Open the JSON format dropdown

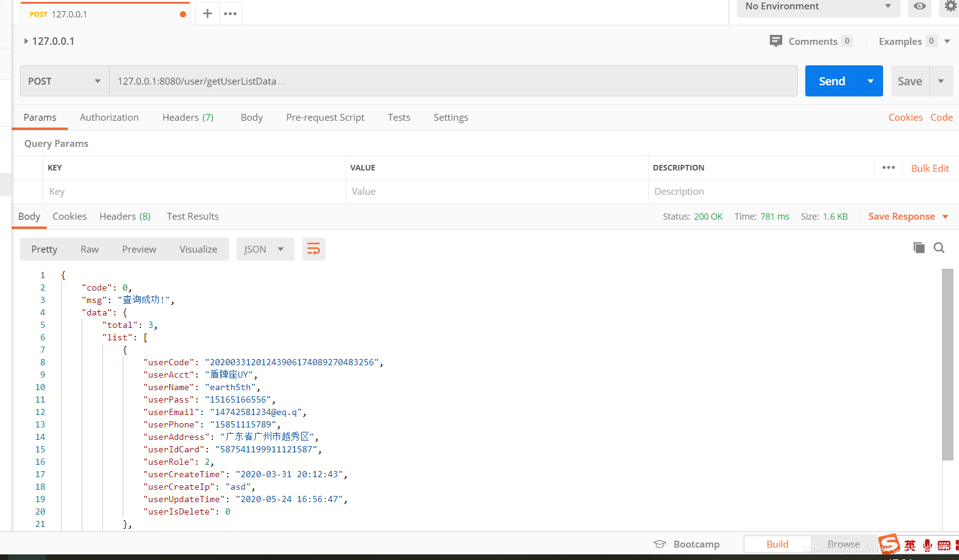point(265,249)
